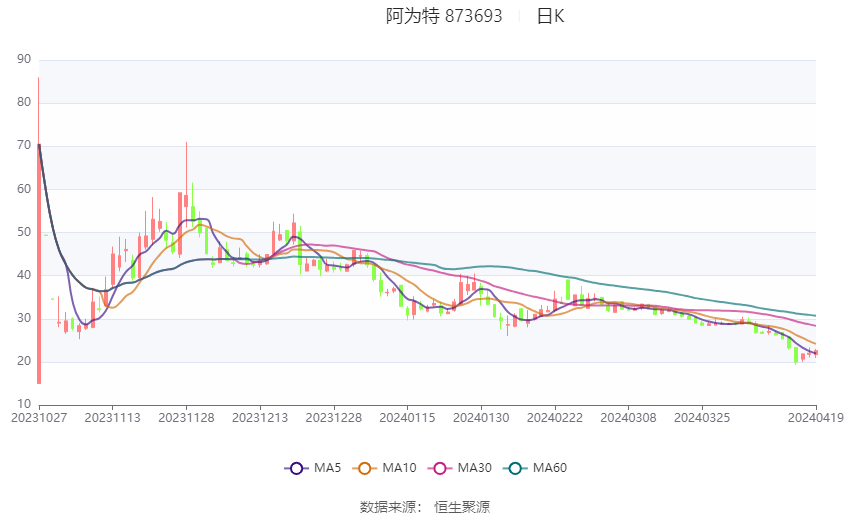Click the 20240222 x-axis date label
Image resolution: width=850 pixels, height=517 pixels.
pyautogui.click(x=555, y=417)
